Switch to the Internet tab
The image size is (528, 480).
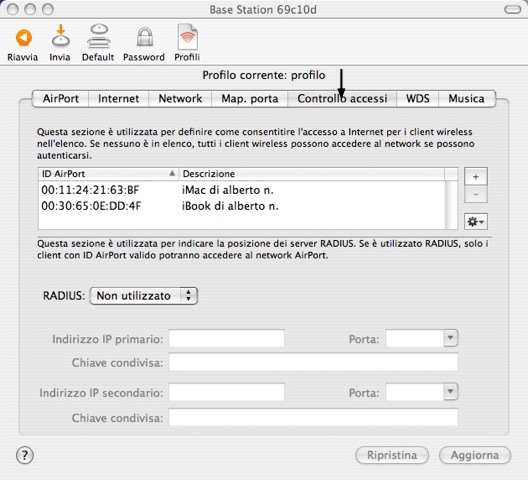point(118,99)
